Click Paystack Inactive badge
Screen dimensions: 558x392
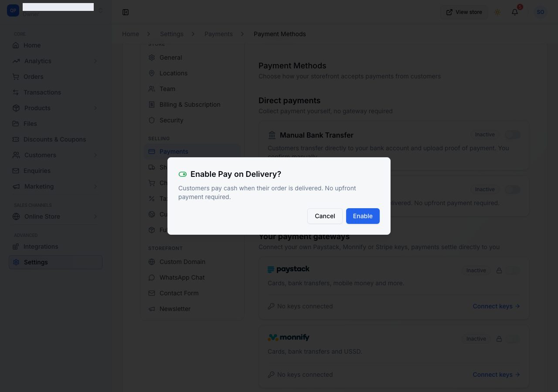click(x=476, y=270)
